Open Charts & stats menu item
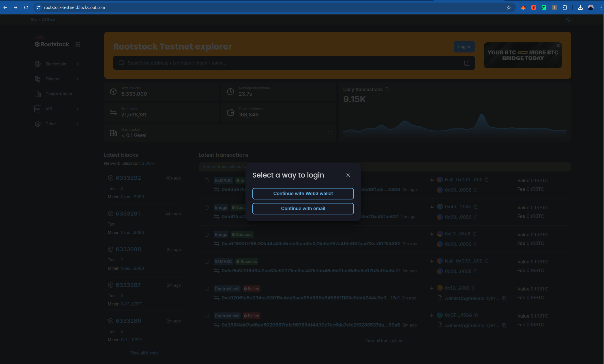This screenshot has width=604, height=364. coord(59,94)
